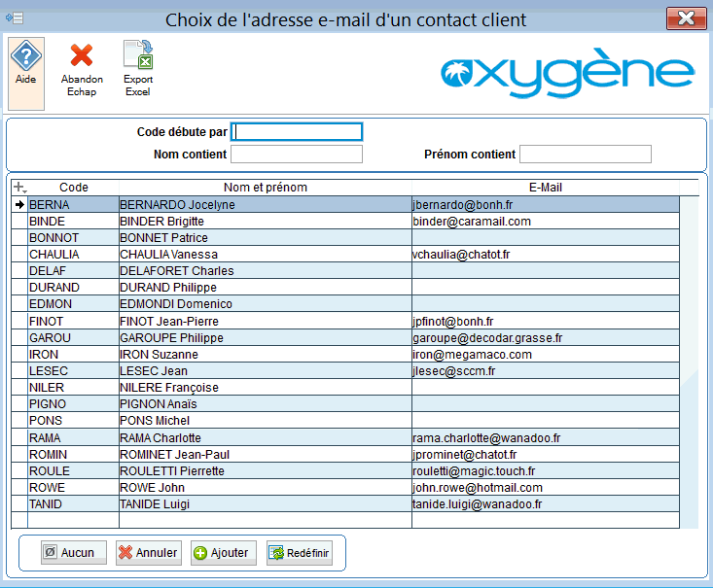Viewport: 713px width, 588px height.
Task: Click the E-Mail column header
Action: 545,188
